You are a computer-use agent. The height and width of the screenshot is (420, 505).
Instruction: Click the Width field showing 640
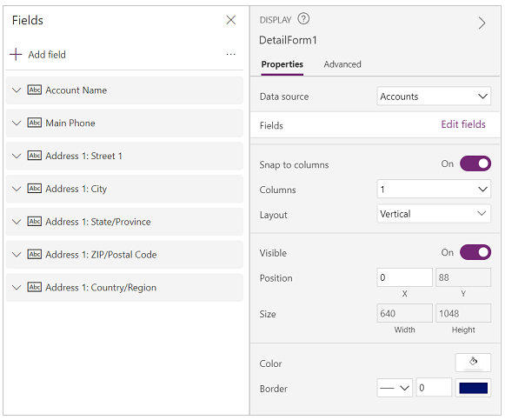tap(404, 313)
